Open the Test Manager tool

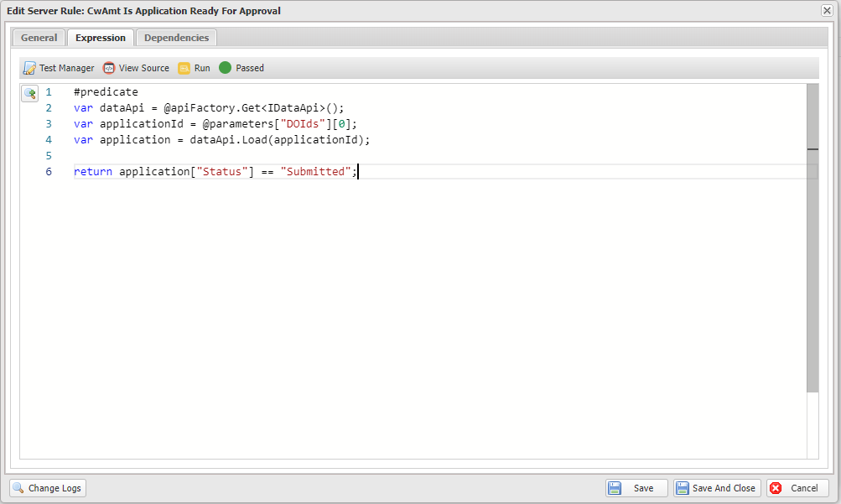click(59, 68)
